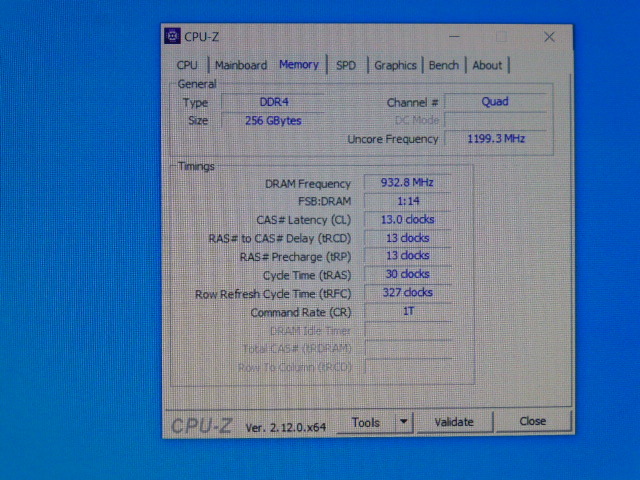Click the DRAM Frequency label
640x480 pixels.
click(308, 184)
